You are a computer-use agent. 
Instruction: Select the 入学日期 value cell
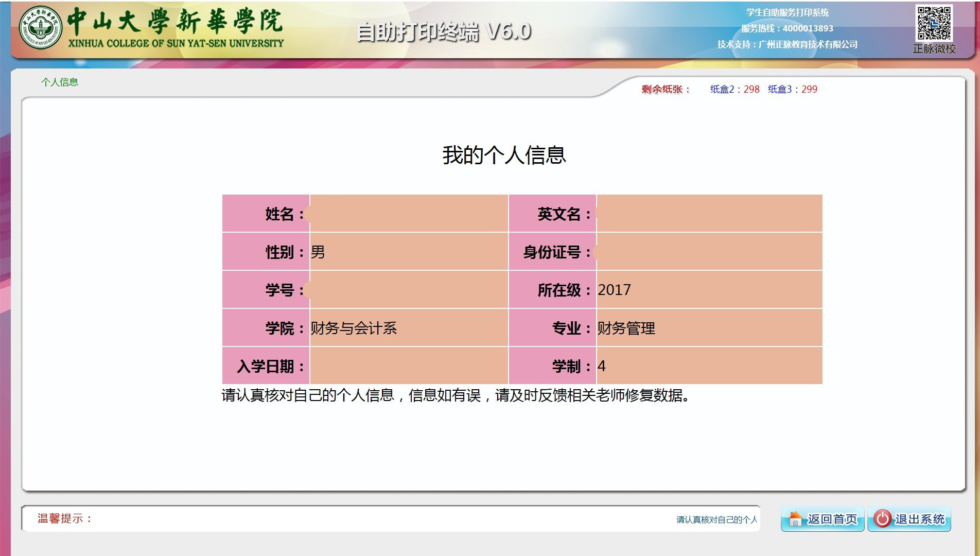409,367
